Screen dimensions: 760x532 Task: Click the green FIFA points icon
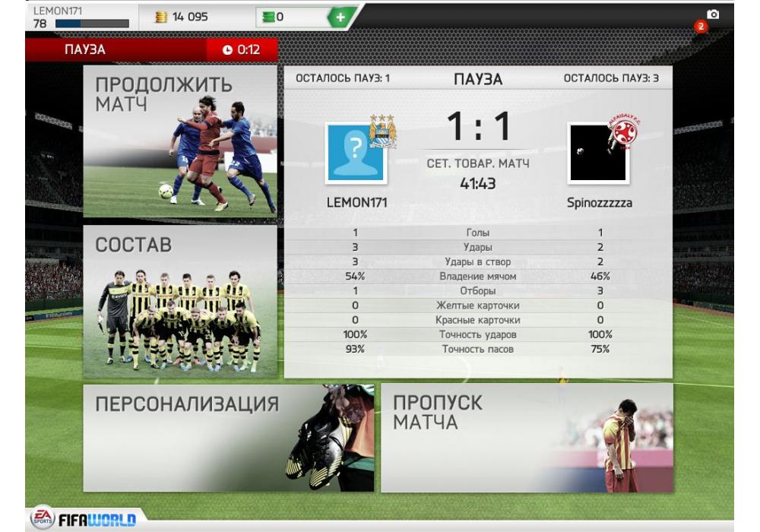(268, 17)
